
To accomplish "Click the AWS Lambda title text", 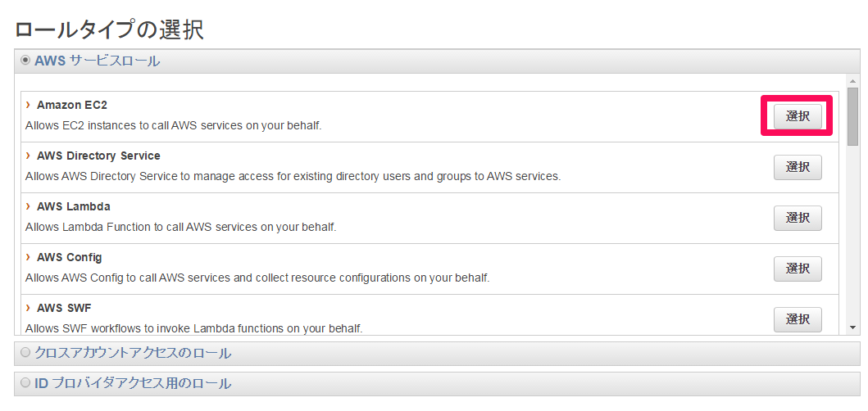I will click(x=74, y=207).
